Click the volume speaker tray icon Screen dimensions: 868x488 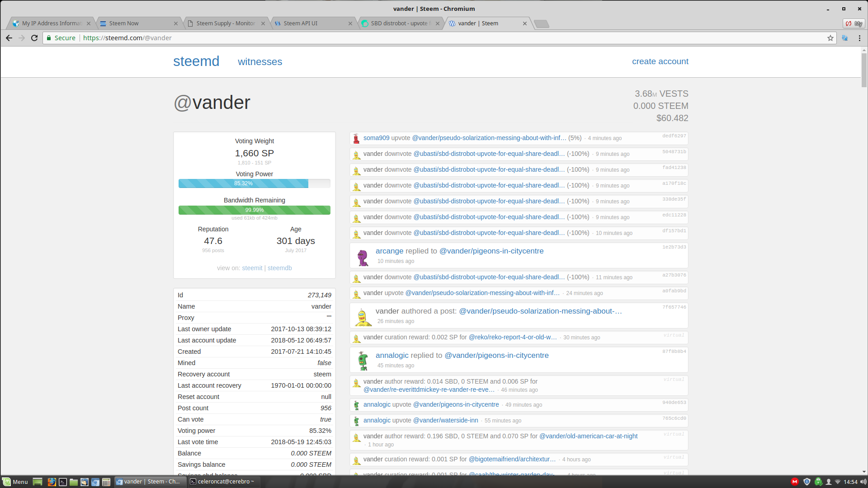[863, 482]
